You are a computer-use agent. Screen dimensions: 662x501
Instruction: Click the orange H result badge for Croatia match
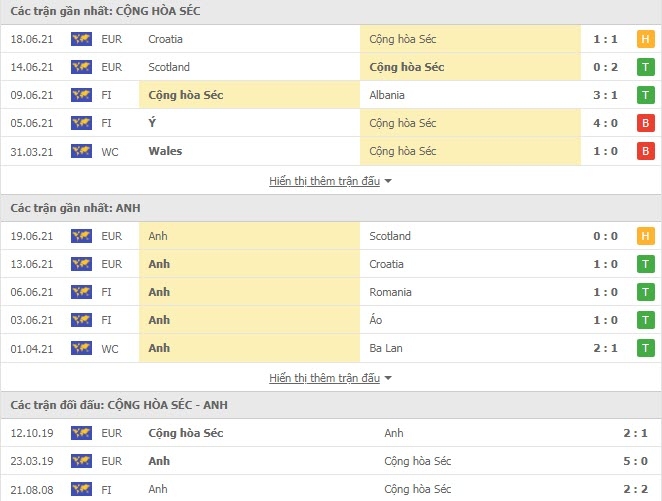point(646,39)
